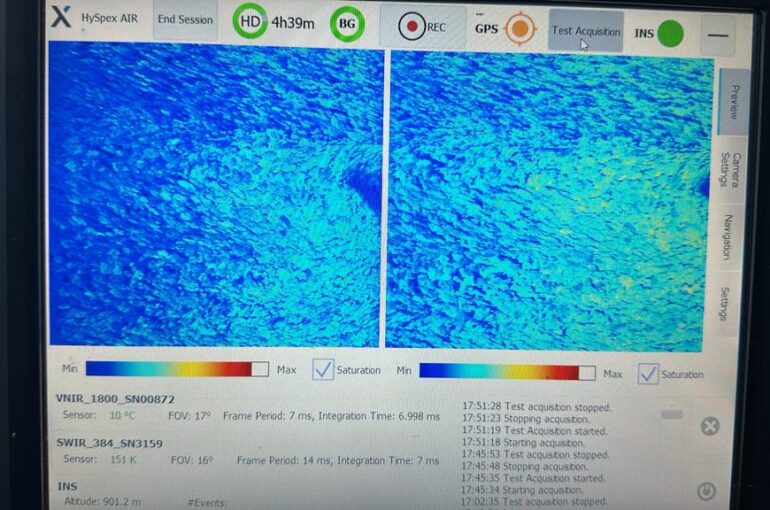Click the GPS orange target indicator
The width and height of the screenshot is (770, 510).
point(521,29)
